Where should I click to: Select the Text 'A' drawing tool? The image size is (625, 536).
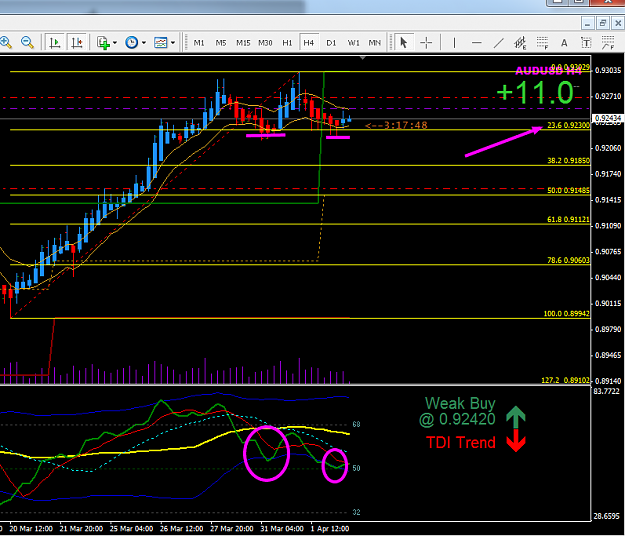(564, 43)
